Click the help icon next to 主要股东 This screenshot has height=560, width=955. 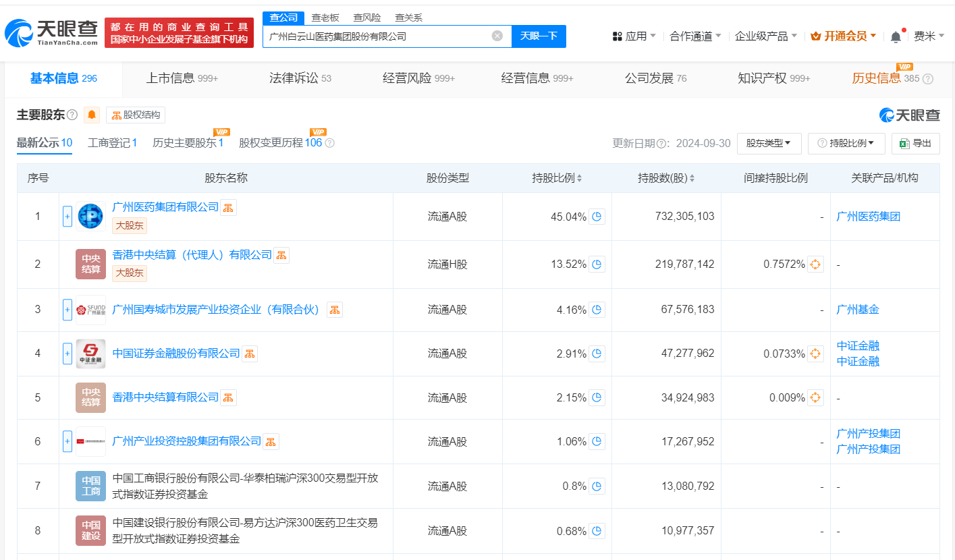(72, 115)
